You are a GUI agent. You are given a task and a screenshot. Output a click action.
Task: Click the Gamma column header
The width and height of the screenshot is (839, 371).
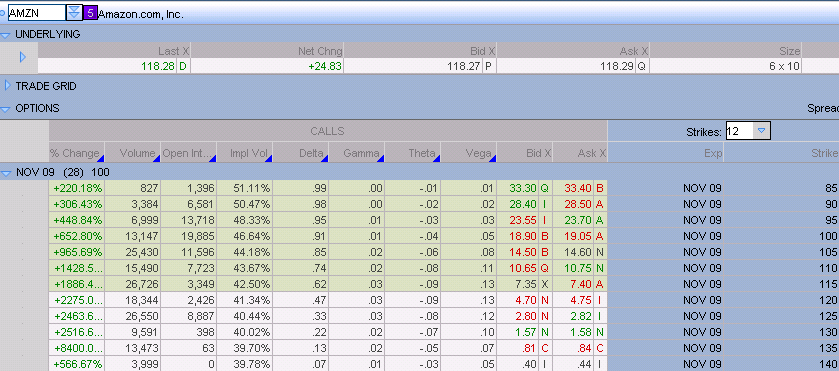click(357, 154)
